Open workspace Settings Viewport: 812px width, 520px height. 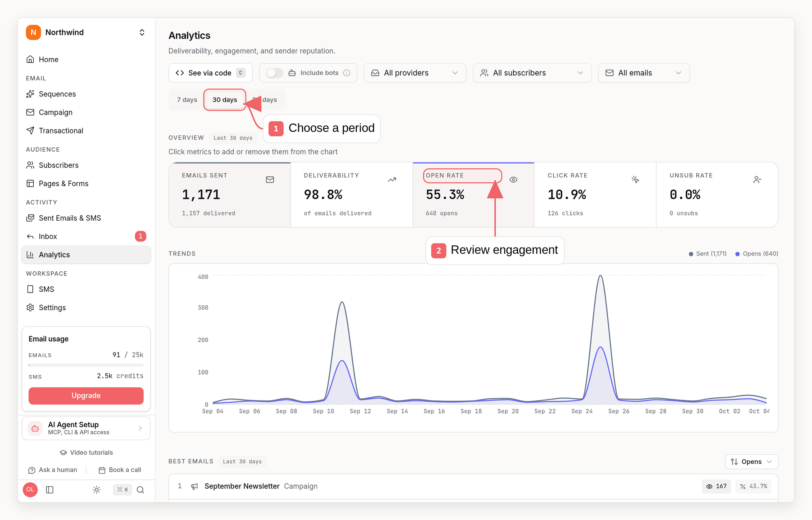[x=86, y=307]
